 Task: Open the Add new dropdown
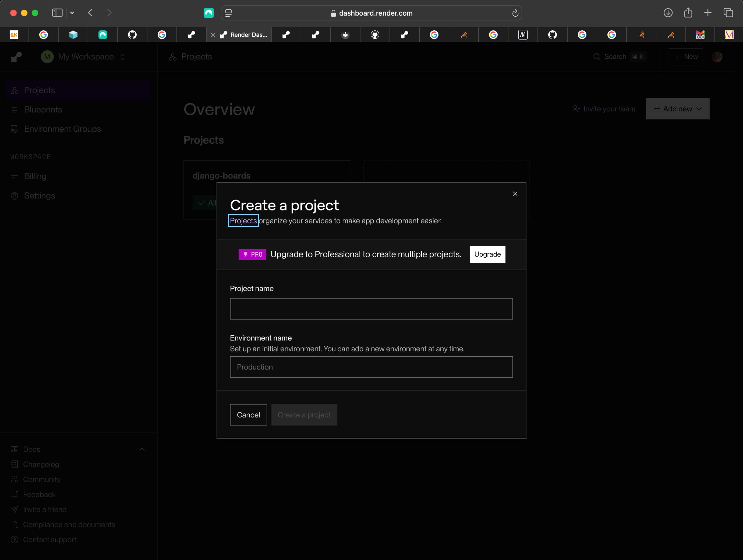click(678, 109)
